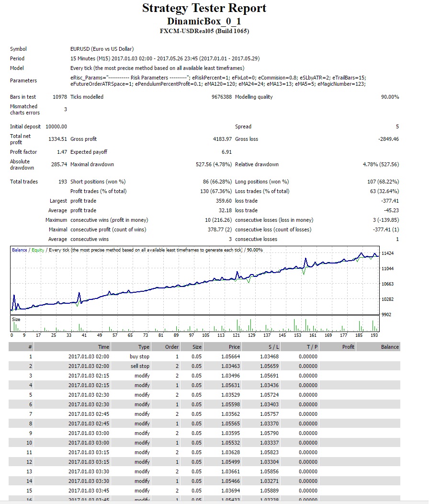Click the Initial deposit value 10000.00

(56, 126)
